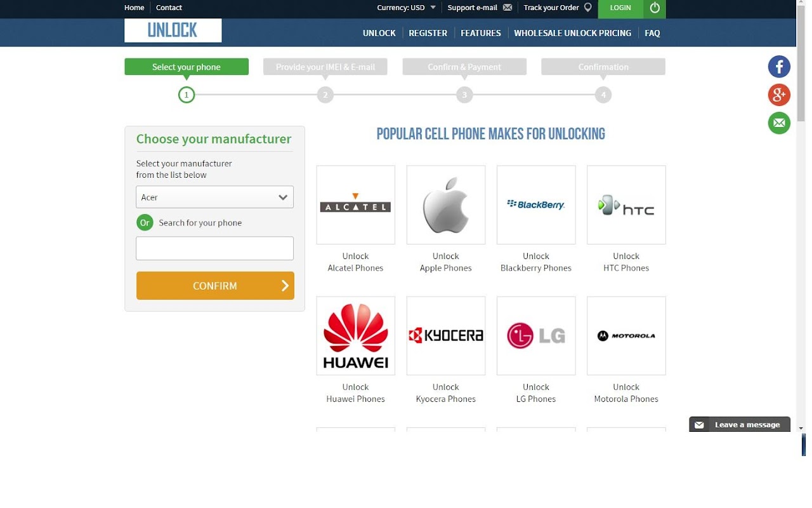The width and height of the screenshot is (812, 508).
Task: Open the Features menu item
Action: tap(481, 33)
